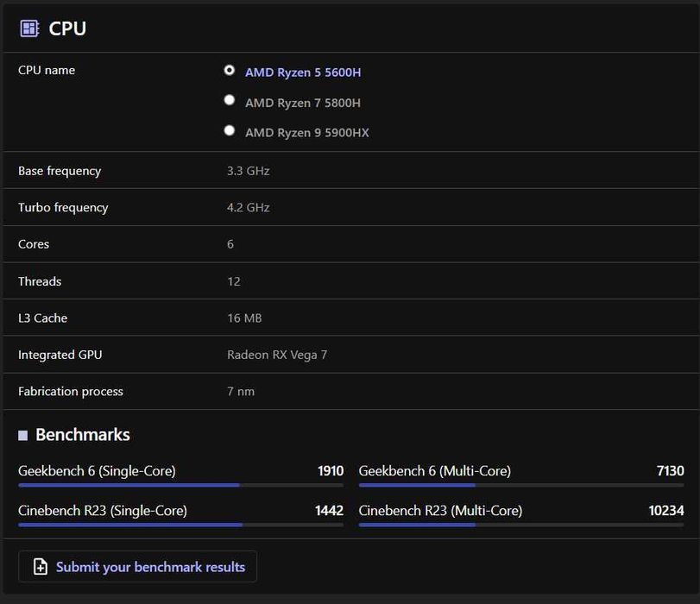
Task: Click the Threads label
Action: click(40, 281)
